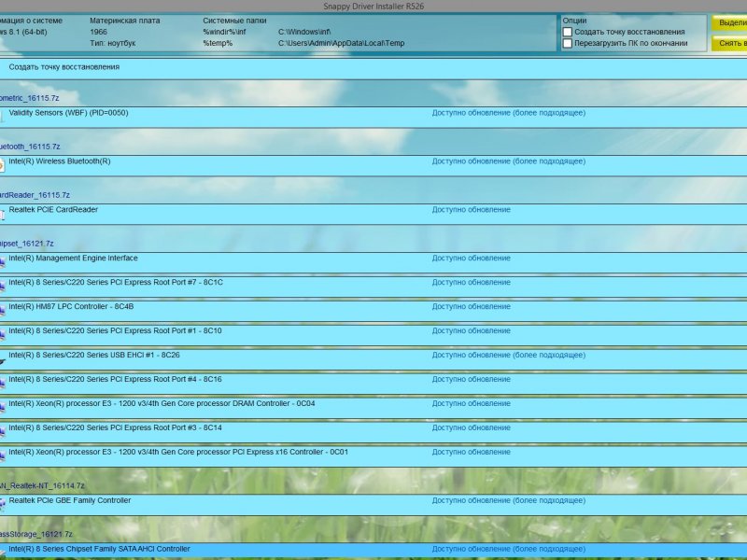Click the 'Системные папки' heading
The width and height of the screenshot is (747, 560).
(235, 21)
